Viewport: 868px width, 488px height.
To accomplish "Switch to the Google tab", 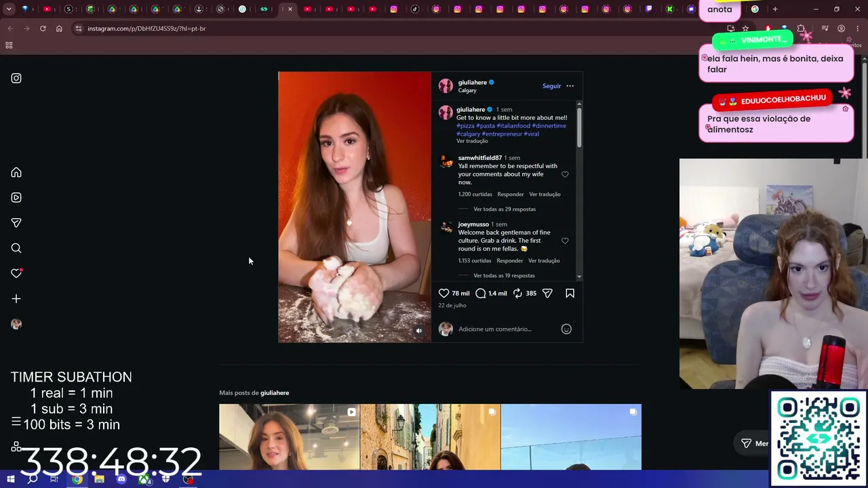I will tap(755, 9).
